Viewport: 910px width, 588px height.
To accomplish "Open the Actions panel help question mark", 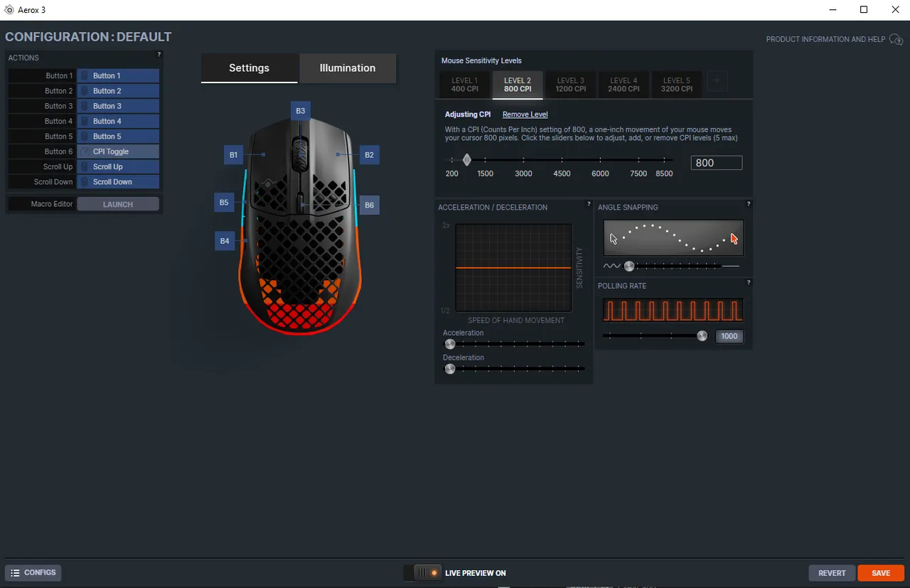I will [x=159, y=55].
